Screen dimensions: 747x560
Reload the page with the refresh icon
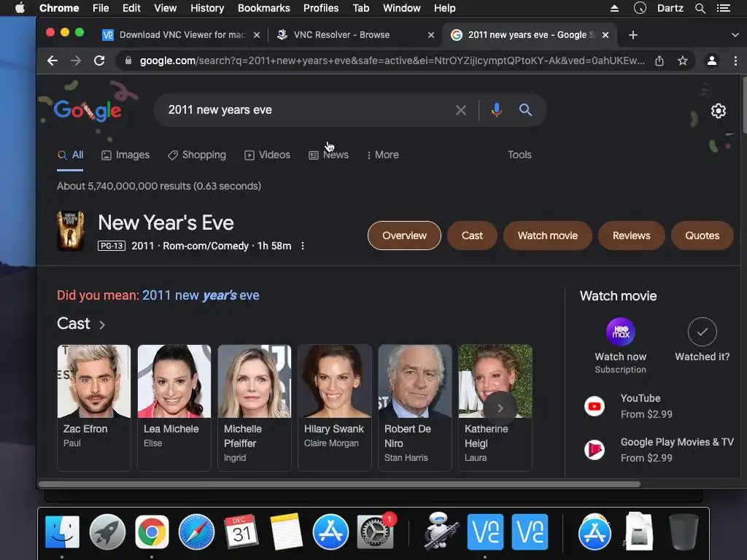point(99,61)
